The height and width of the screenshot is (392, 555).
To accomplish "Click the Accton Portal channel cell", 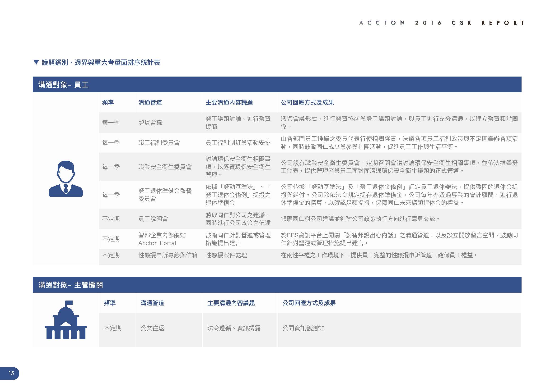I will (162, 239).
